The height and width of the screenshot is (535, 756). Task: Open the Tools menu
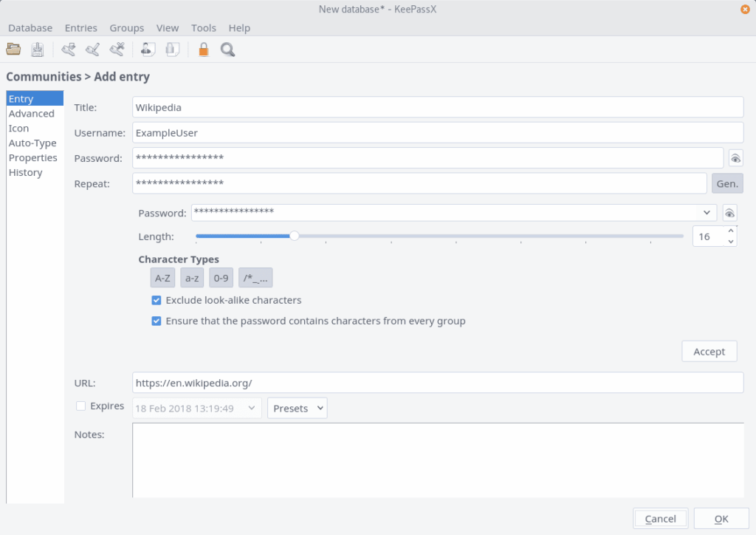[x=204, y=28]
